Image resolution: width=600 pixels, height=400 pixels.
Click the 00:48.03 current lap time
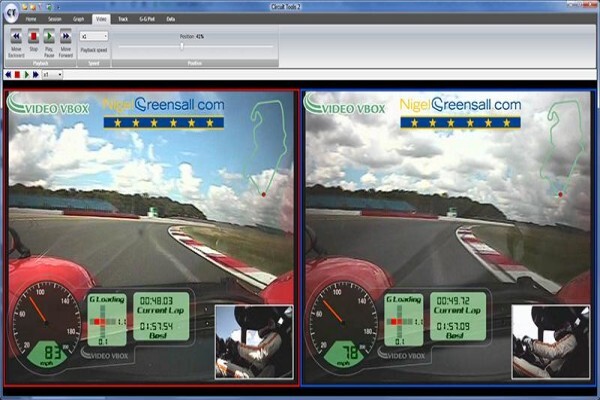pos(156,300)
